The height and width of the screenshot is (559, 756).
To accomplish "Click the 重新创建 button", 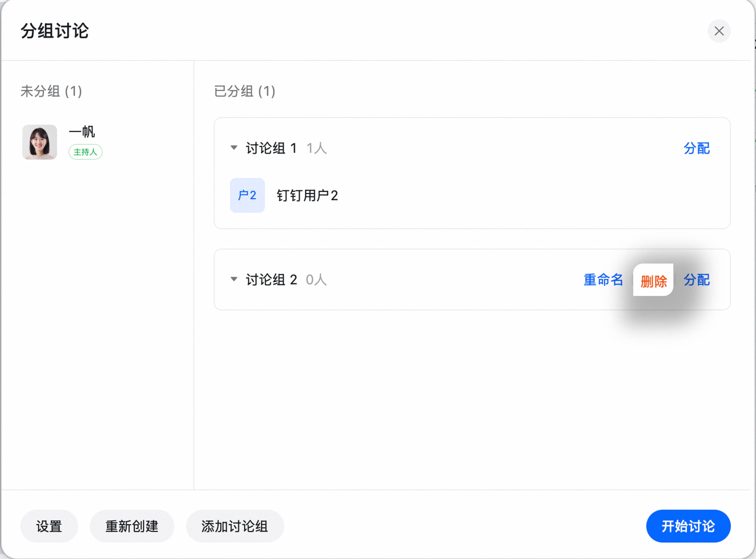I will tap(132, 526).
